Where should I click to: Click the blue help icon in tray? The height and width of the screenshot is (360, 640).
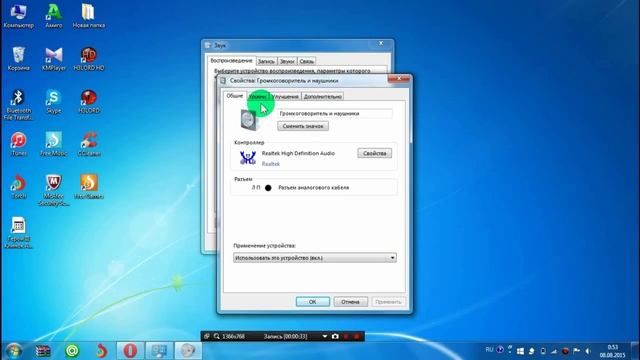click(x=500, y=350)
